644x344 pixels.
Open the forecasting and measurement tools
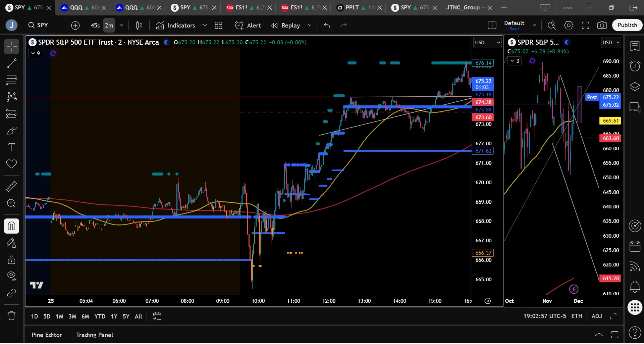click(x=11, y=114)
